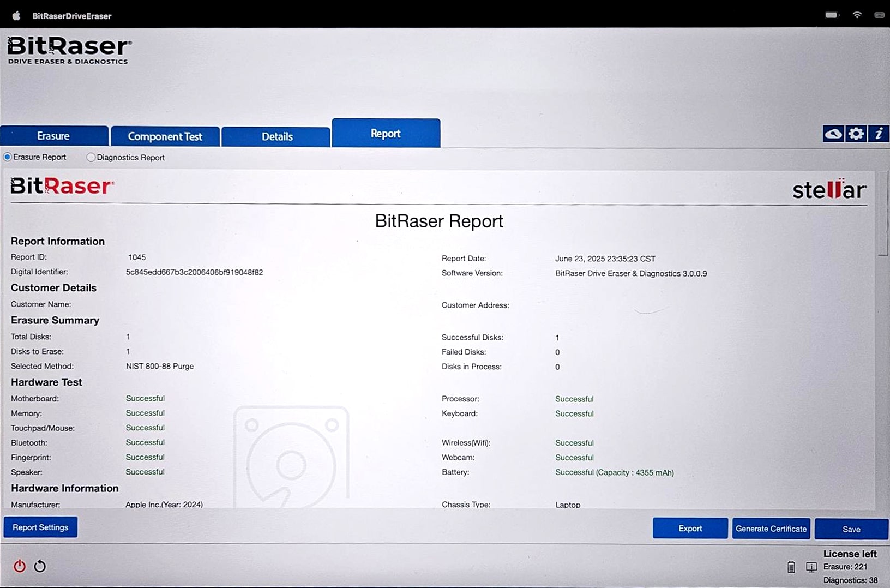This screenshot has width=890, height=588.
Task: Click the Chassis Type value Laptop
Action: [568, 505]
